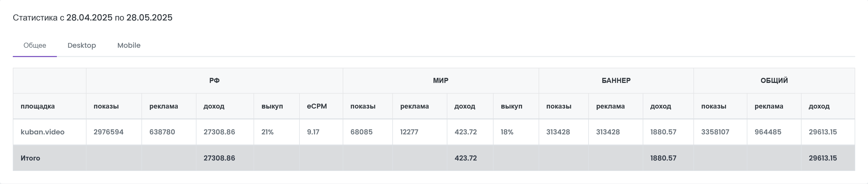
Task: Click the ОБЩИЙ group header
Action: [x=774, y=80]
